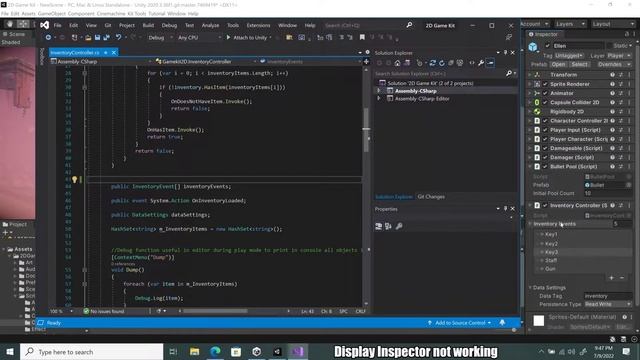
Task: Click the Ellen GameObject cube icon
Action: click(533, 47)
